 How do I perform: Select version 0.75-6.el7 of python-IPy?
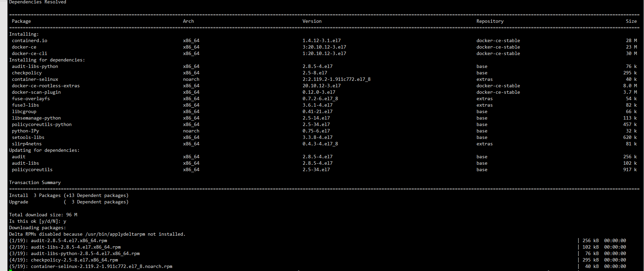pyautogui.click(x=316, y=131)
